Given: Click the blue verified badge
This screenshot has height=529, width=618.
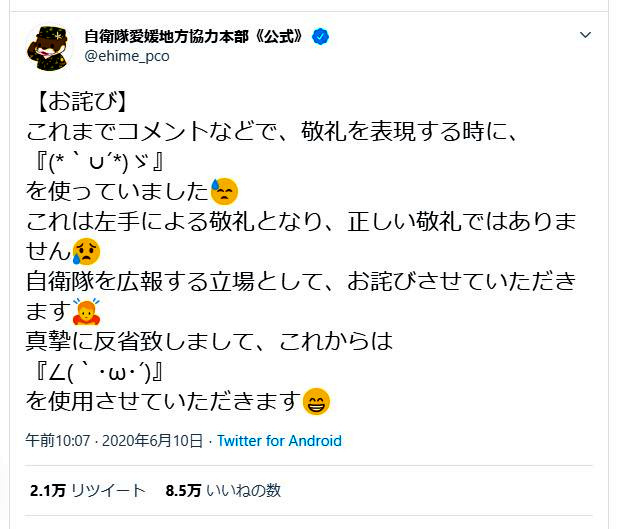Looking at the screenshot, I should 321,37.
